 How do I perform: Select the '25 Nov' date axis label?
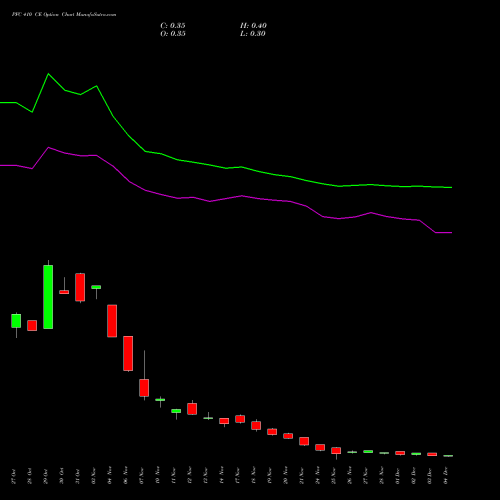click(x=334, y=476)
